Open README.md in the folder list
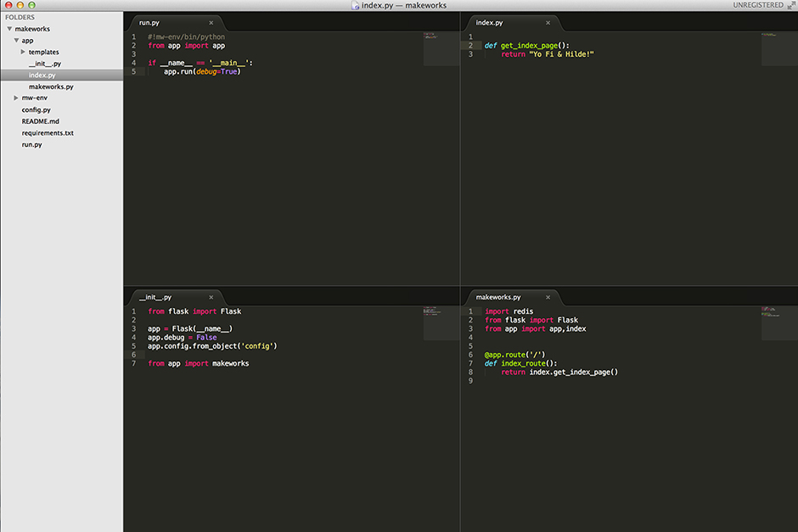Viewport: 798px width, 532px height. [40, 121]
